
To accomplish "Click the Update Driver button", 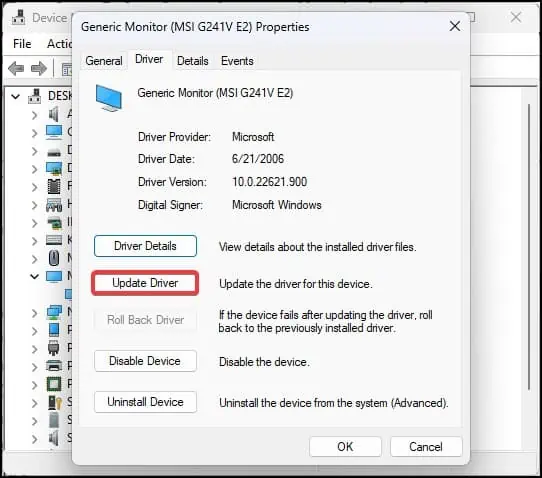I will click(145, 283).
